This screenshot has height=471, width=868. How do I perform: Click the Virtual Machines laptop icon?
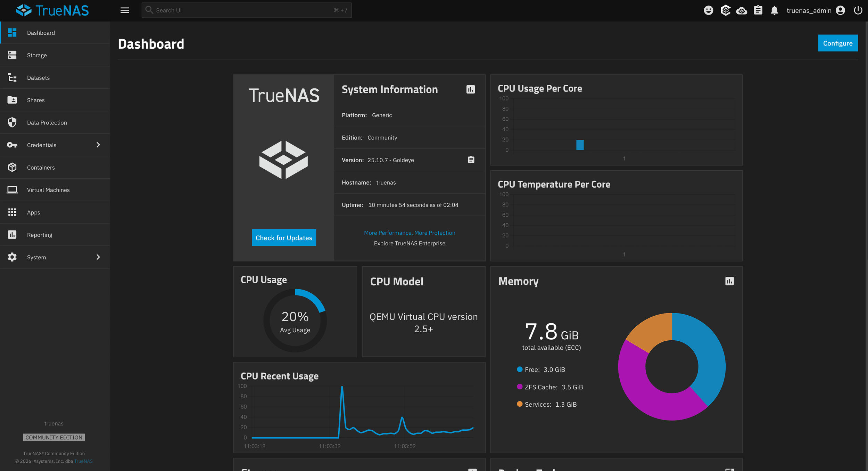(x=12, y=190)
